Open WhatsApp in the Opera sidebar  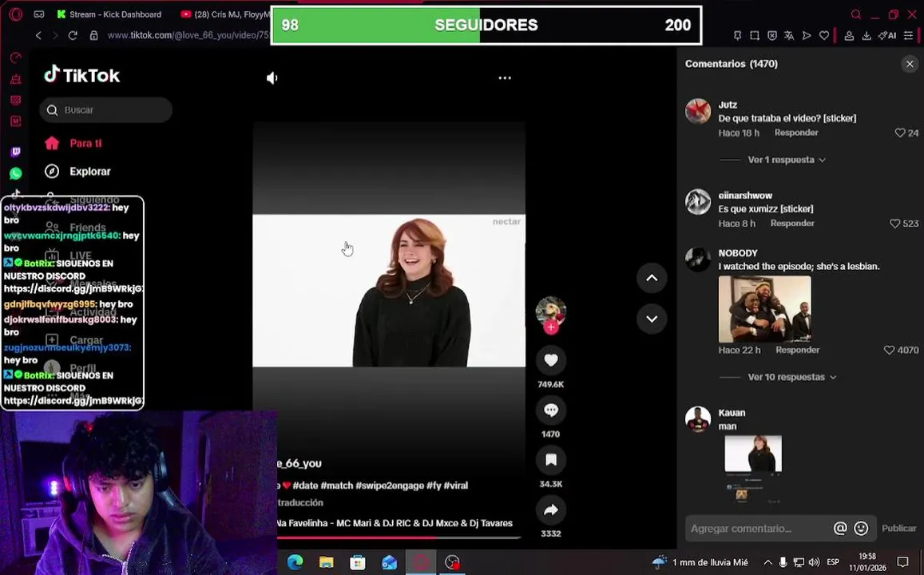16,173
